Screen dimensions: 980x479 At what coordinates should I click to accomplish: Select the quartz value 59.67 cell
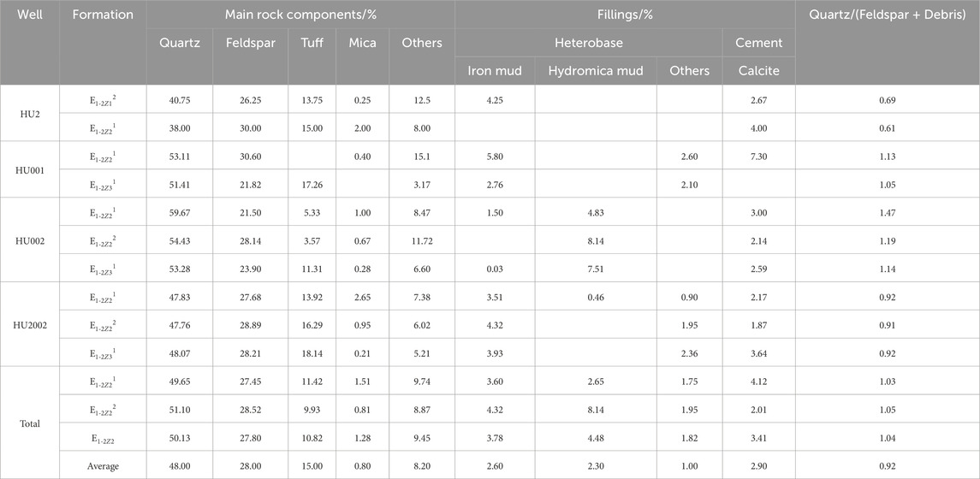point(180,212)
